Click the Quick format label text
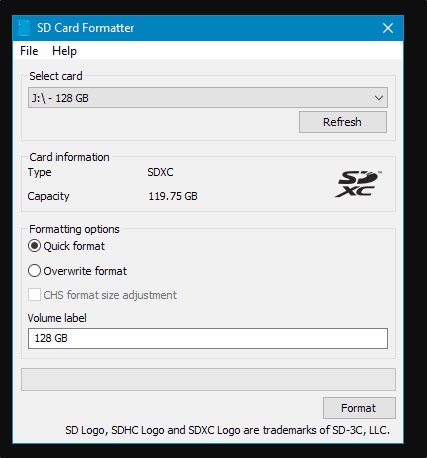Image resolution: width=427 pixels, height=458 pixels. tap(74, 246)
